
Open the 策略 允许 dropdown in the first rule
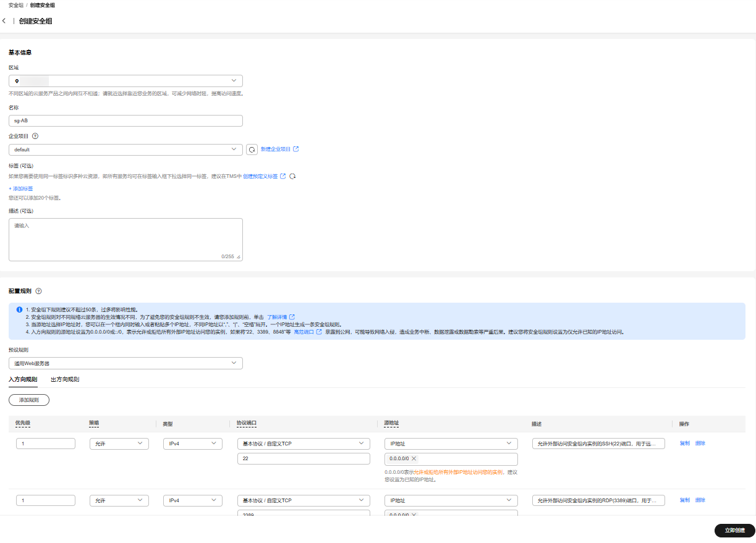tap(140, 444)
